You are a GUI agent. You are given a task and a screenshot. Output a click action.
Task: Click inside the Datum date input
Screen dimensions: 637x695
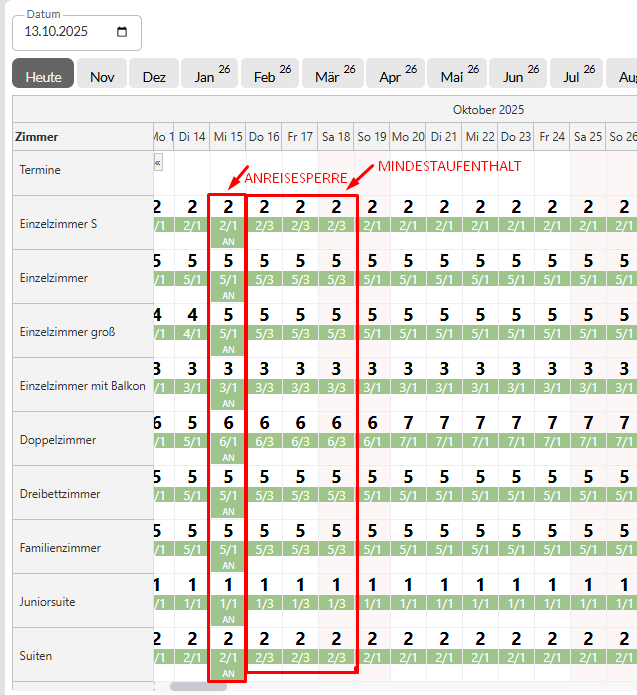pyautogui.click(x=60, y=32)
